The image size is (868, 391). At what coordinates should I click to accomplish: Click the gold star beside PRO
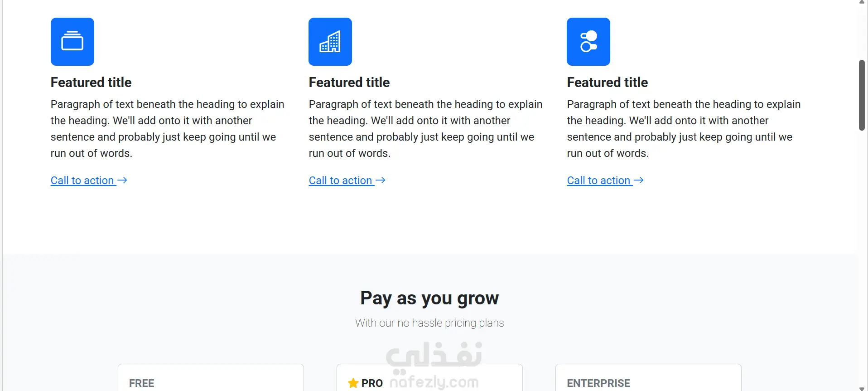point(353,383)
